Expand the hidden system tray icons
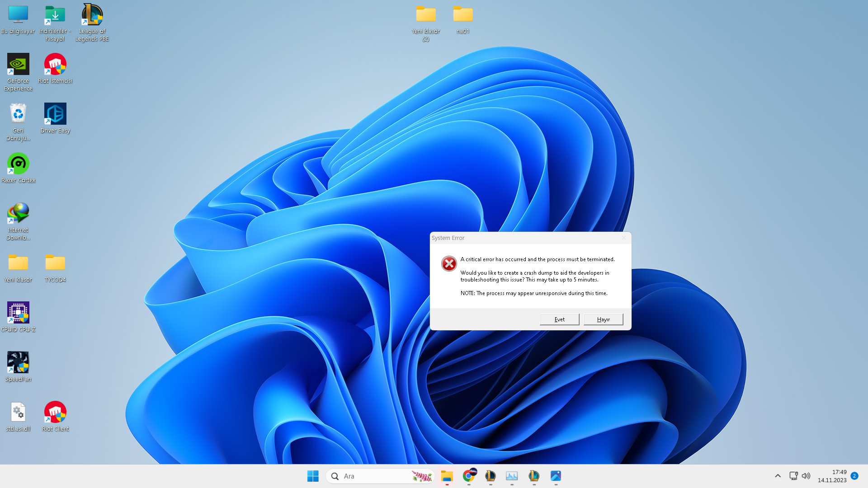This screenshot has height=488, width=868. (778, 476)
